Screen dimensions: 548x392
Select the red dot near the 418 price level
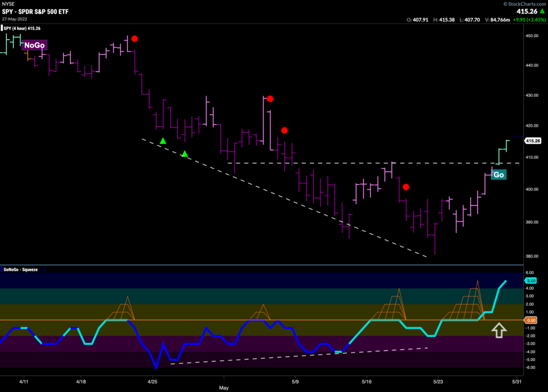[x=285, y=130]
